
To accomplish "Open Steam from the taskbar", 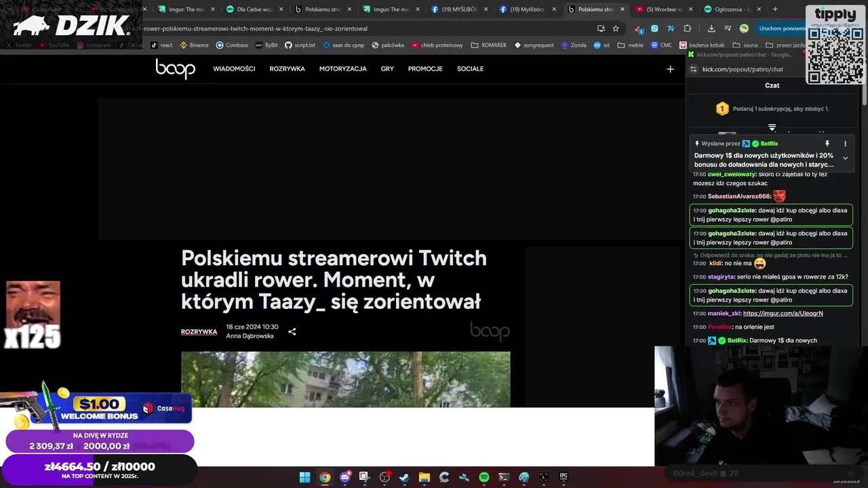I will coord(404,477).
